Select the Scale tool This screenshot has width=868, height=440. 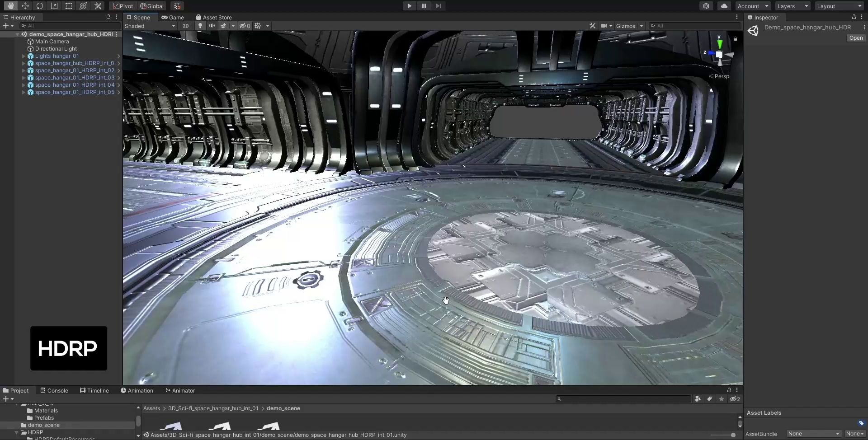click(54, 6)
